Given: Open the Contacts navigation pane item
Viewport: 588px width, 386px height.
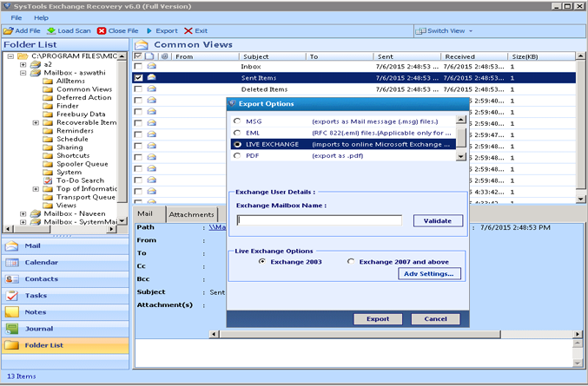Looking at the screenshot, I should [x=66, y=279].
